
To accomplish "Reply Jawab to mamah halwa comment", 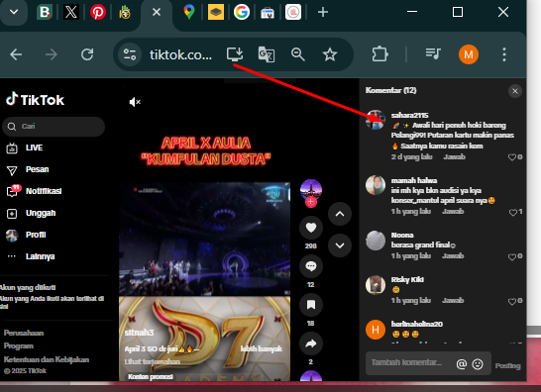I will pyautogui.click(x=453, y=211).
